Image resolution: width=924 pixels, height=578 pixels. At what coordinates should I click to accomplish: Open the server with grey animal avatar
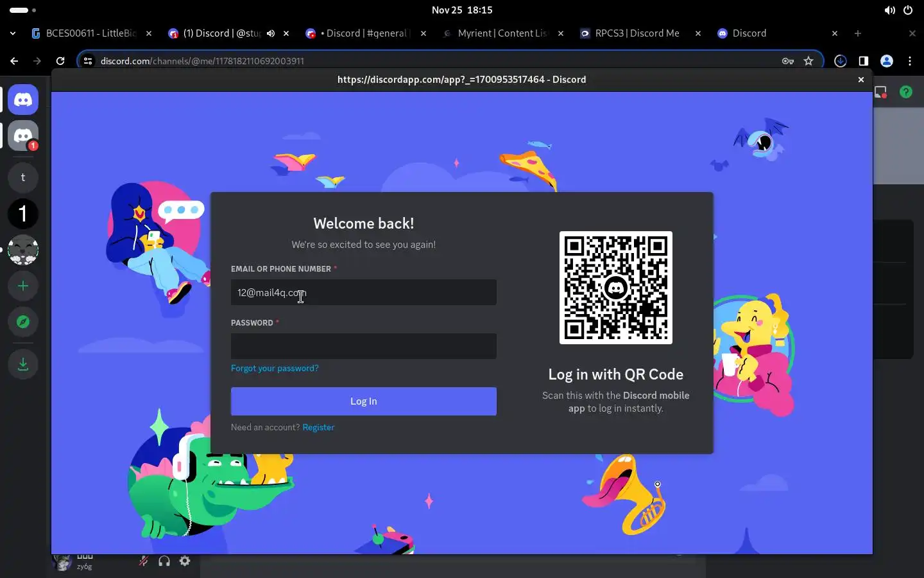pos(23,250)
